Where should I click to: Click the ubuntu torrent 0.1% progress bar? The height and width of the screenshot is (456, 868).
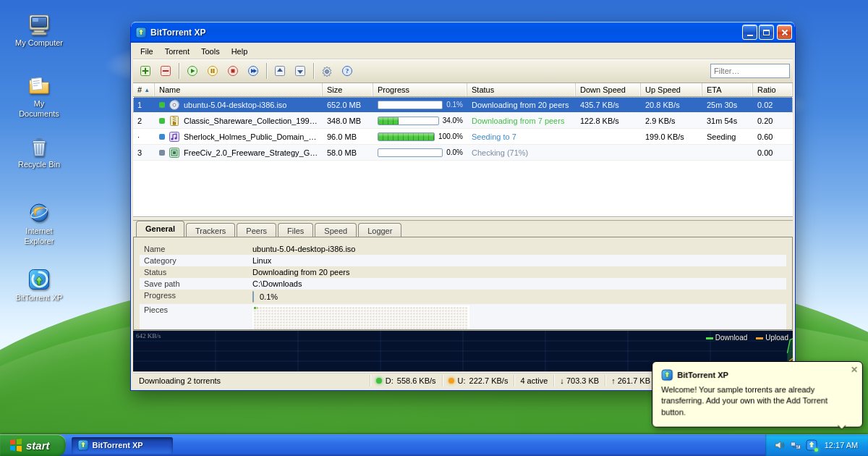click(x=410, y=105)
